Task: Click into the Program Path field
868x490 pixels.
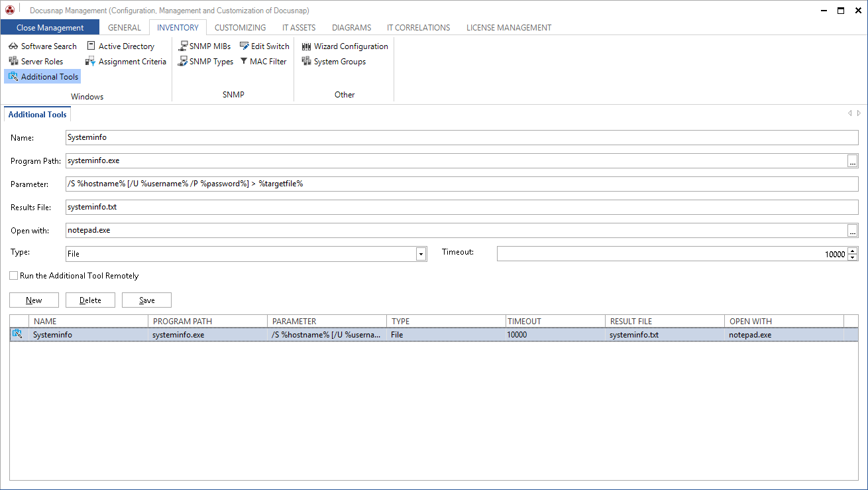Action: click(x=456, y=161)
